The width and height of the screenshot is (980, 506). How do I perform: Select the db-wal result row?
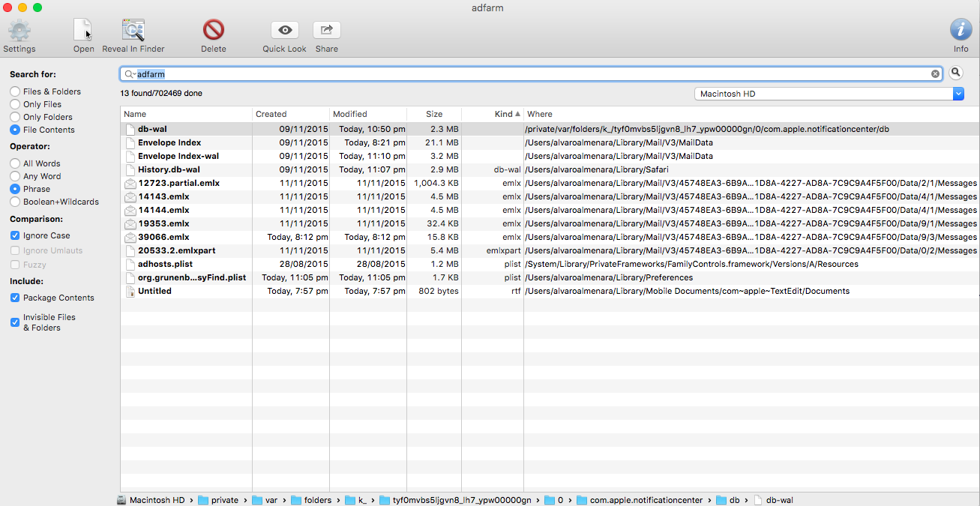pyautogui.click(x=550, y=129)
